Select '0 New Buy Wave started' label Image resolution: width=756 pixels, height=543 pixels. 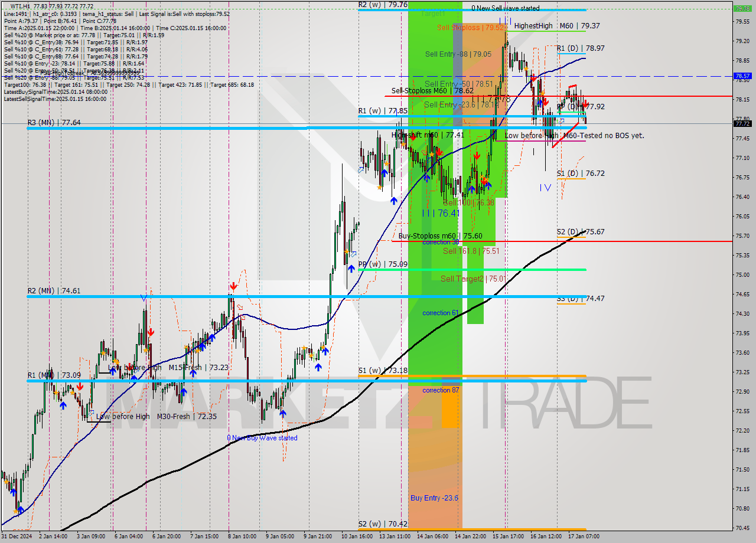(262, 438)
